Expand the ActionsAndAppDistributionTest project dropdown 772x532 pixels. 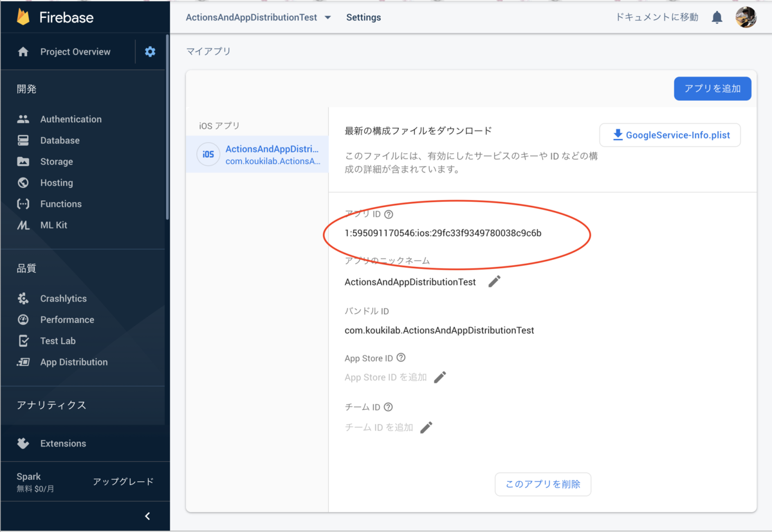click(328, 17)
